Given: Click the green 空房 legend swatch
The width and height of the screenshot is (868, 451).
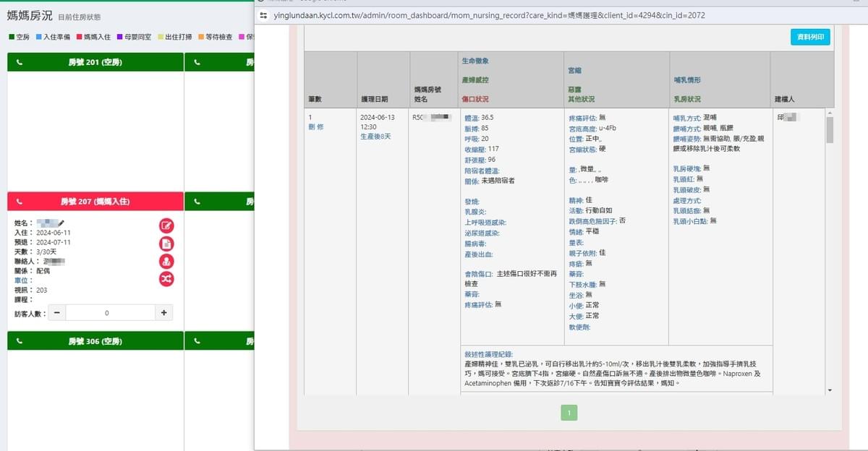Looking at the screenshot, I should point(11,37).
